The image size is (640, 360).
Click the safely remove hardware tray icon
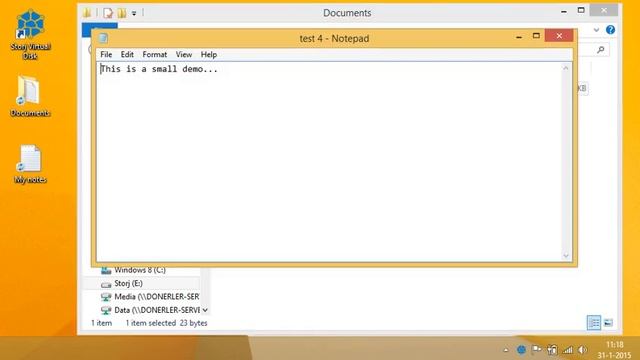click(x=552, y=350)
